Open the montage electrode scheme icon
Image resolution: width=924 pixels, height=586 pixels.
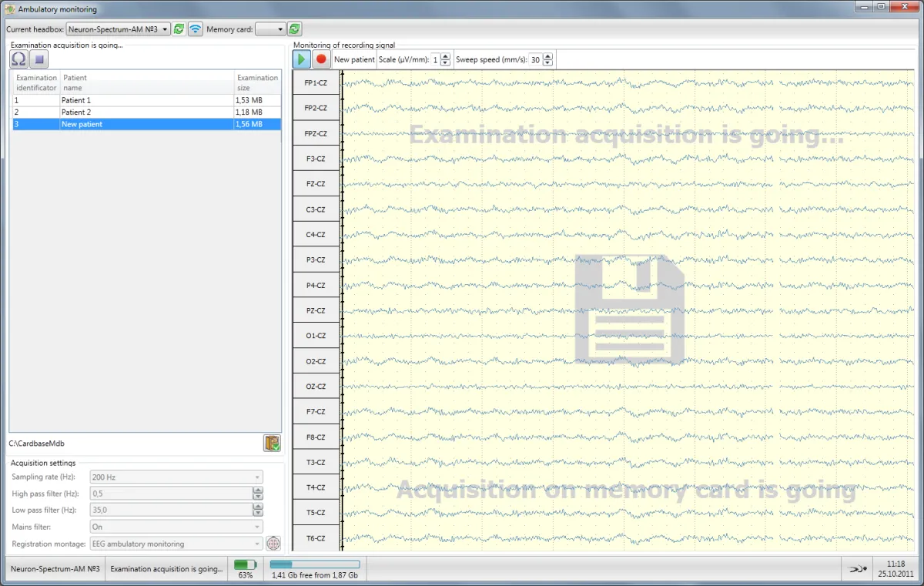pyautogui.click(x=273, y=544)
